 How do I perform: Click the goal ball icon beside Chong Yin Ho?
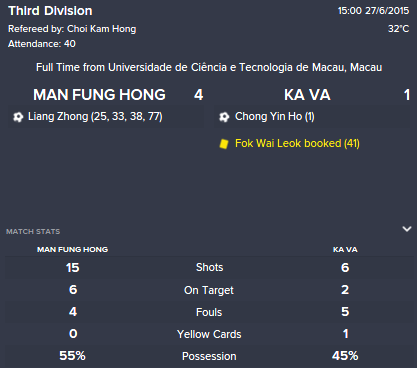pos(224,117)
